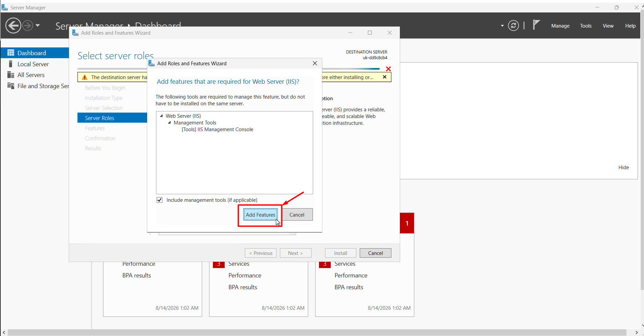Open the View menu
644x336 pixels.
[608, 26]
